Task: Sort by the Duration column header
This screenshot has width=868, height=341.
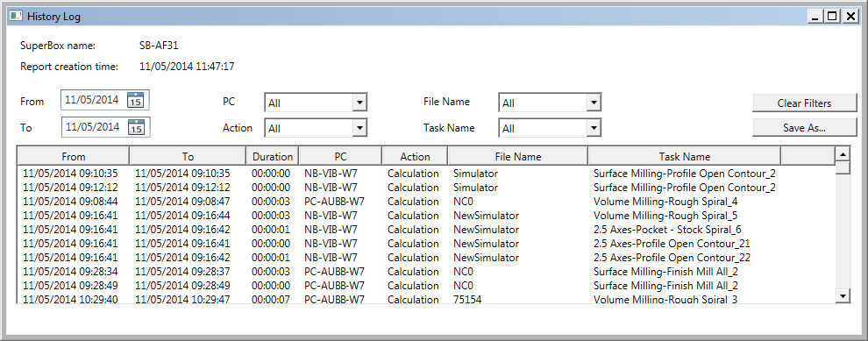Action: (273, 157)
